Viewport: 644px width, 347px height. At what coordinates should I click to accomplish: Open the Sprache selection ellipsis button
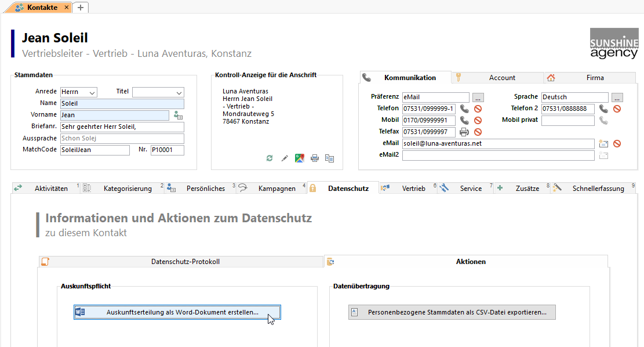[617, 97]
